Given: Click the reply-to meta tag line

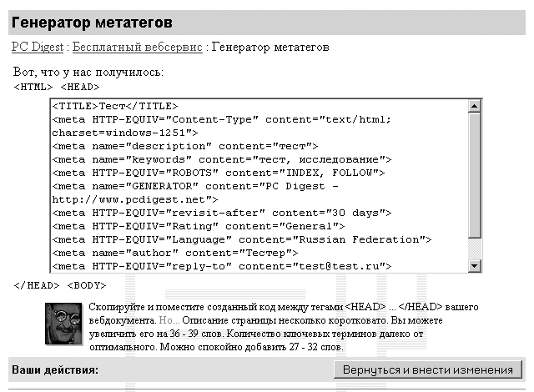Looking at the screenshot, I should pos(221,266).
